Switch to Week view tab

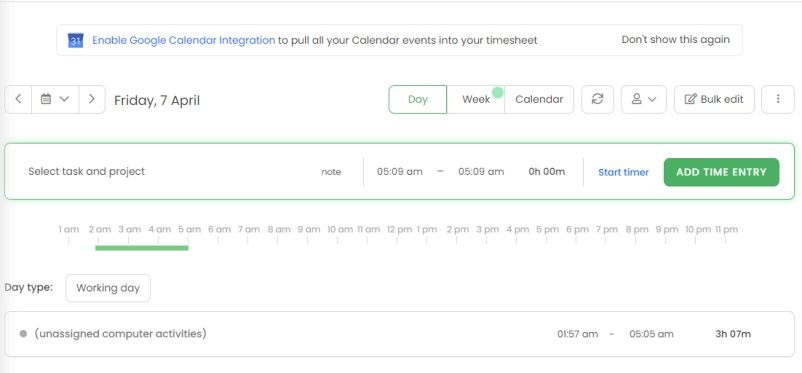click(x=476, y=99)
